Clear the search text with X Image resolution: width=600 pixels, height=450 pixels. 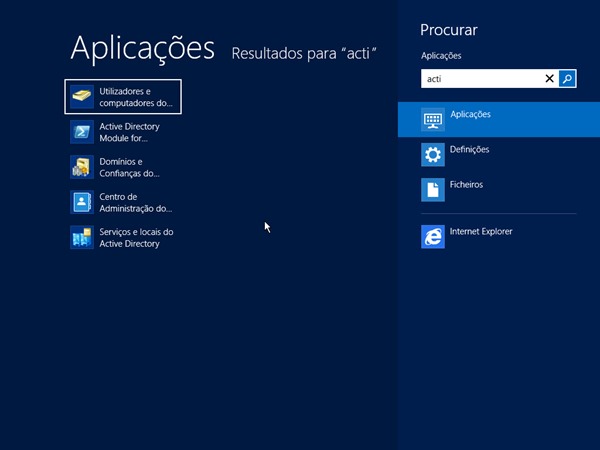click(x=549, y=79)
